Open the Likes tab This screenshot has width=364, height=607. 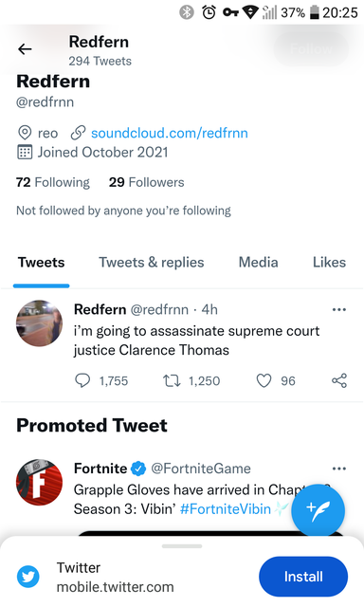[329, 263]
